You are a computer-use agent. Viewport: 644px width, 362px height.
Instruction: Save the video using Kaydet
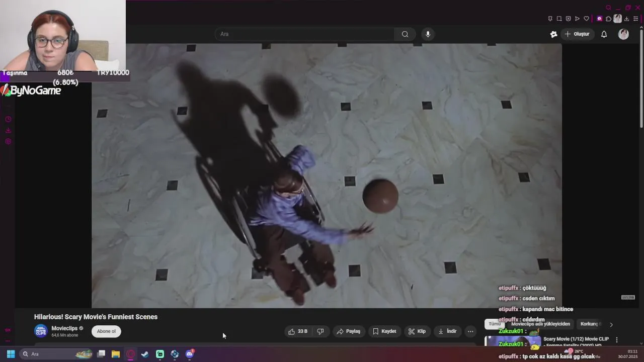384,331
